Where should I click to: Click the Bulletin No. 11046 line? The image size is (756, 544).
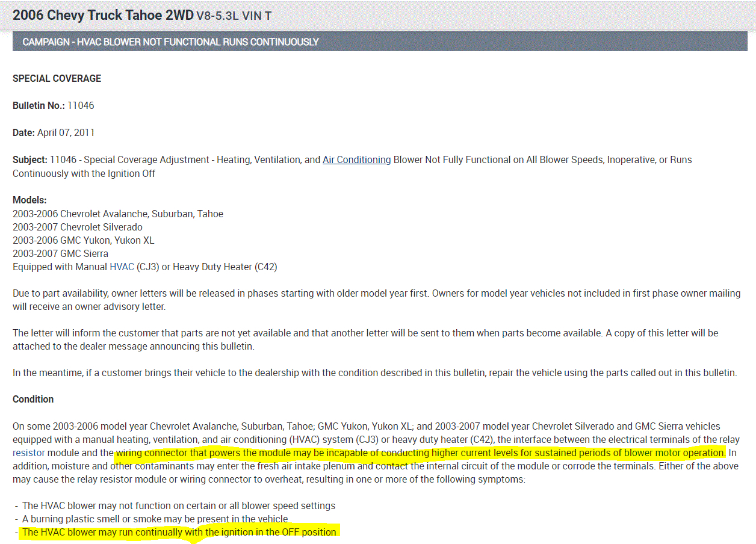(54, 106)
